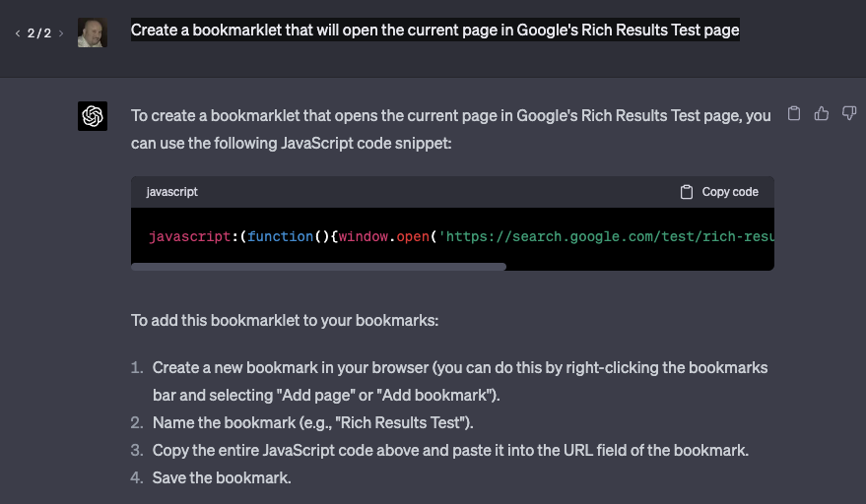Click the intro sentence 'To create a bookmarklet that opens'
866x504 pixels.
click(450, 129)
